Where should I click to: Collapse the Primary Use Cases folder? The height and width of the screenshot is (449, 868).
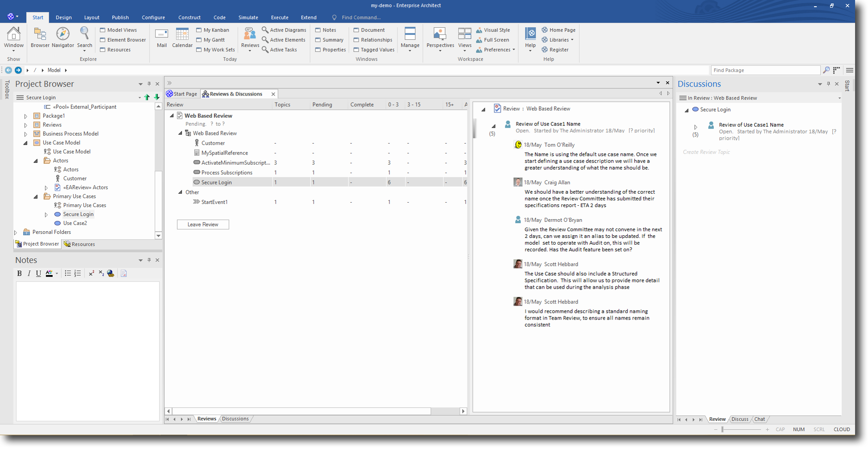(x=36, y=196)
